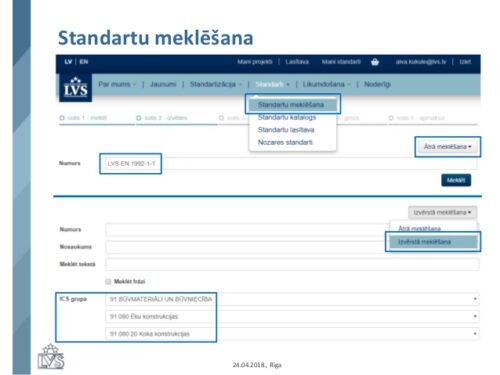Image resolution: width=500 pixels, height=375 pixels.
Task: Go to step 'solis 1 - meklēt'
Action: 83,118
